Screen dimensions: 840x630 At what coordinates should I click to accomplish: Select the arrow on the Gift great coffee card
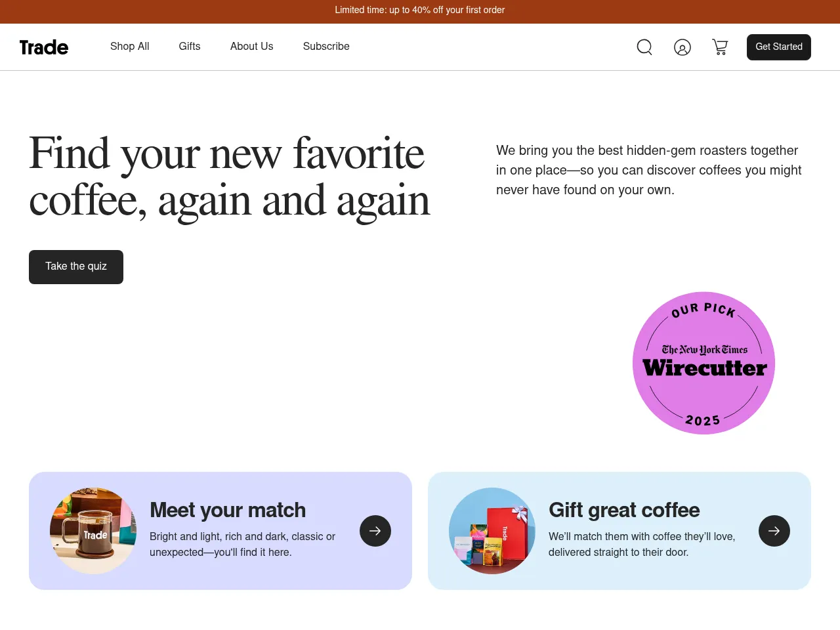(774, 530)
